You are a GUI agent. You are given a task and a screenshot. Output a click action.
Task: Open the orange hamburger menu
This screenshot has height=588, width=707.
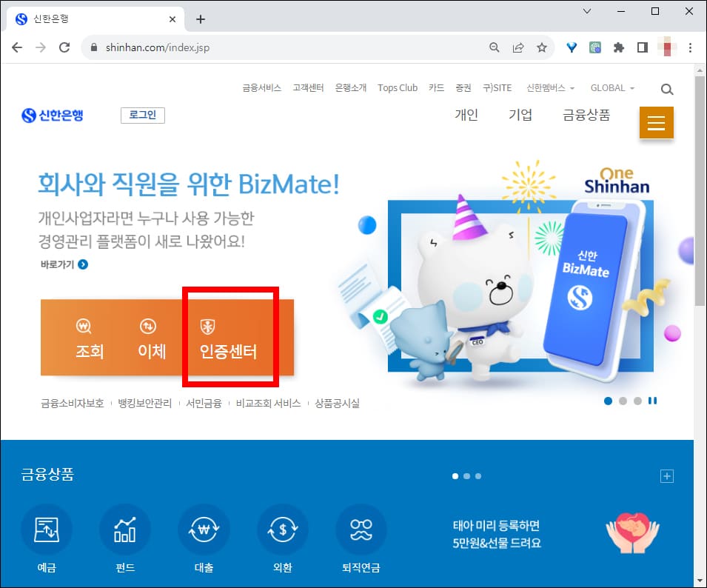click(656, 122)
